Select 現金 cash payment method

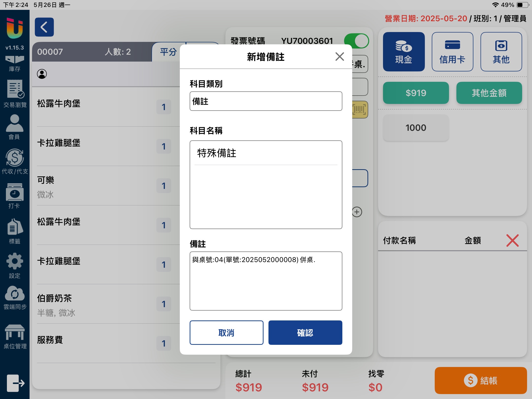tap(404, 52)
